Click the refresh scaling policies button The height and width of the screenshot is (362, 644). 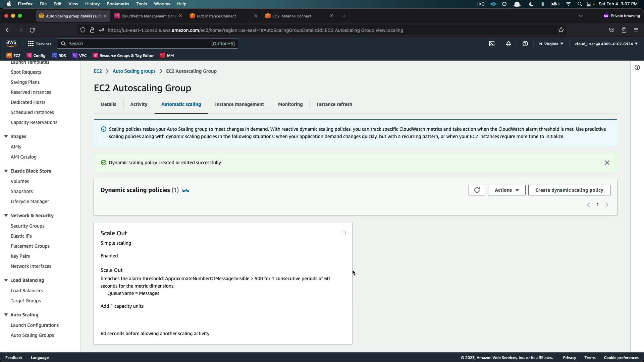pos(477,190)
